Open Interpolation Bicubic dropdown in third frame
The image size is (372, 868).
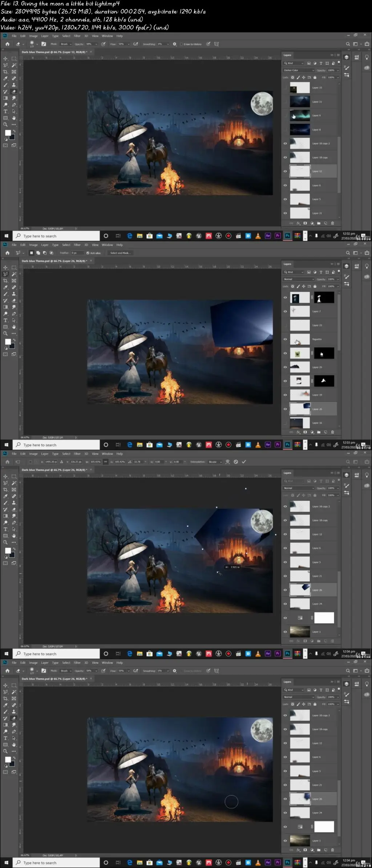(x=215, y=462)
